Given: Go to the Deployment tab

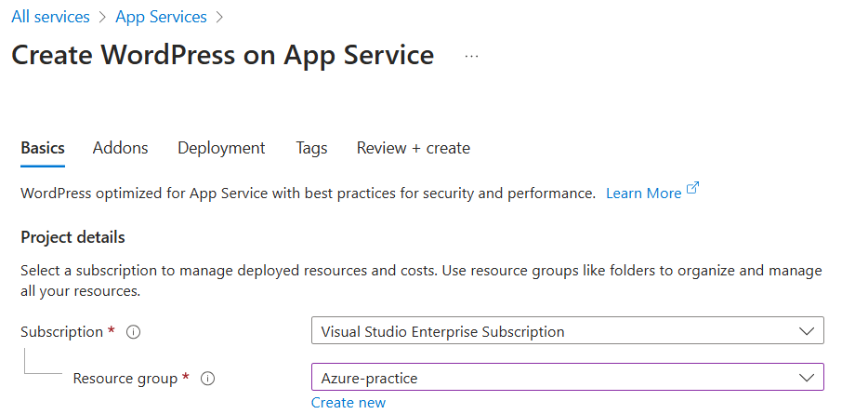Looking at the screenshot, I should coord(221,148).
